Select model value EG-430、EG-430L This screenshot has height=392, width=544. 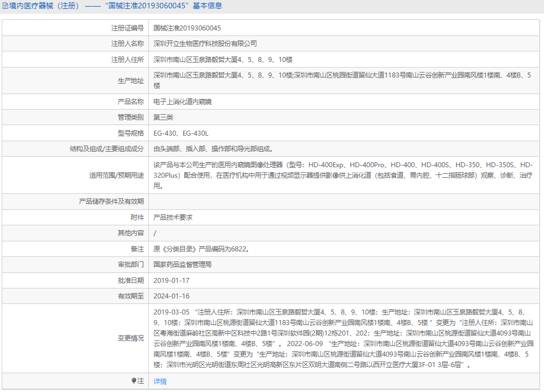181,133
